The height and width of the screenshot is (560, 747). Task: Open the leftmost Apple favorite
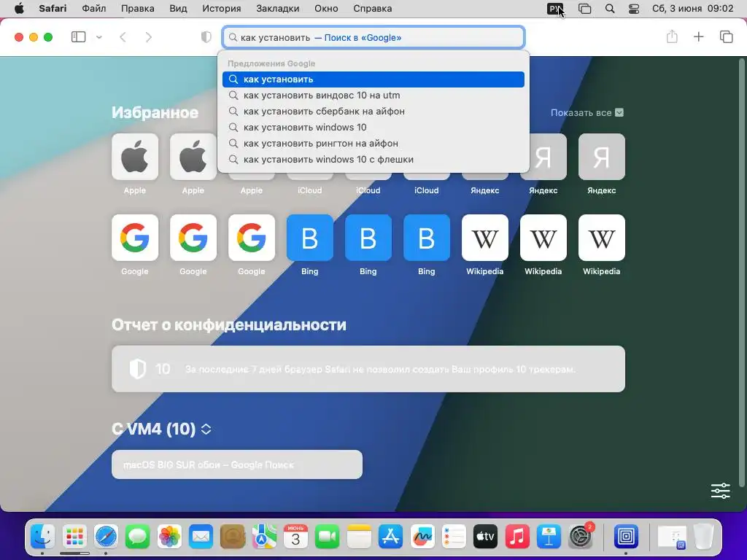point(135,157)
